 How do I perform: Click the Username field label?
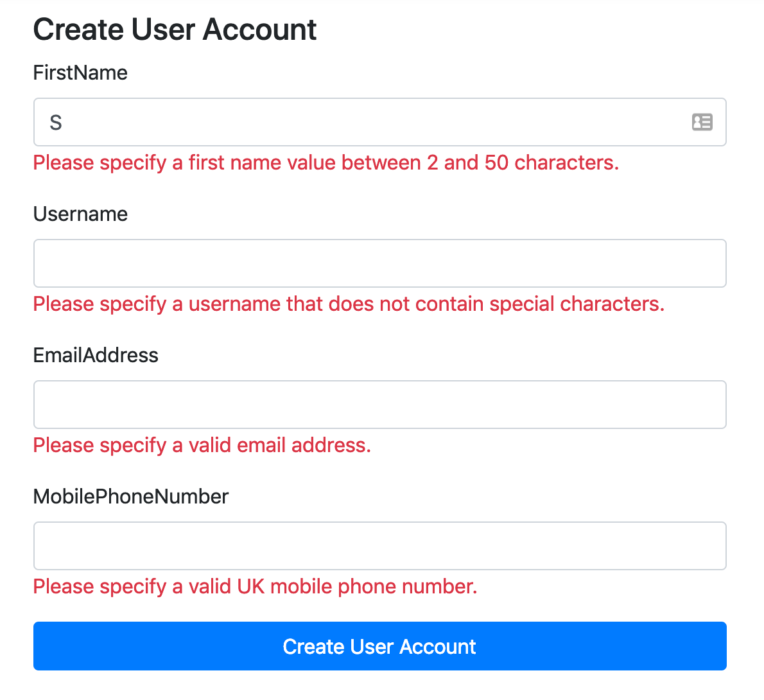tap(80, 214)
